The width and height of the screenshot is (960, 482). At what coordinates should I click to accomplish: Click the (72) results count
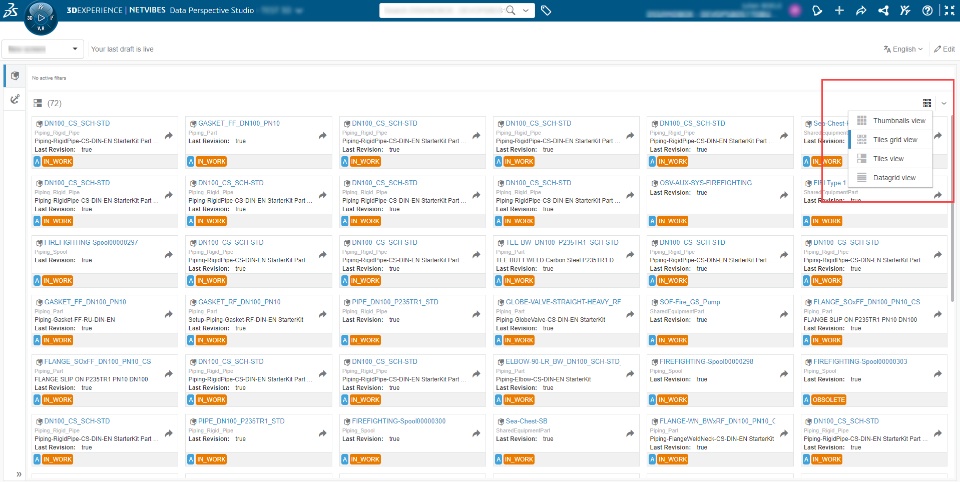click(54, 103)
